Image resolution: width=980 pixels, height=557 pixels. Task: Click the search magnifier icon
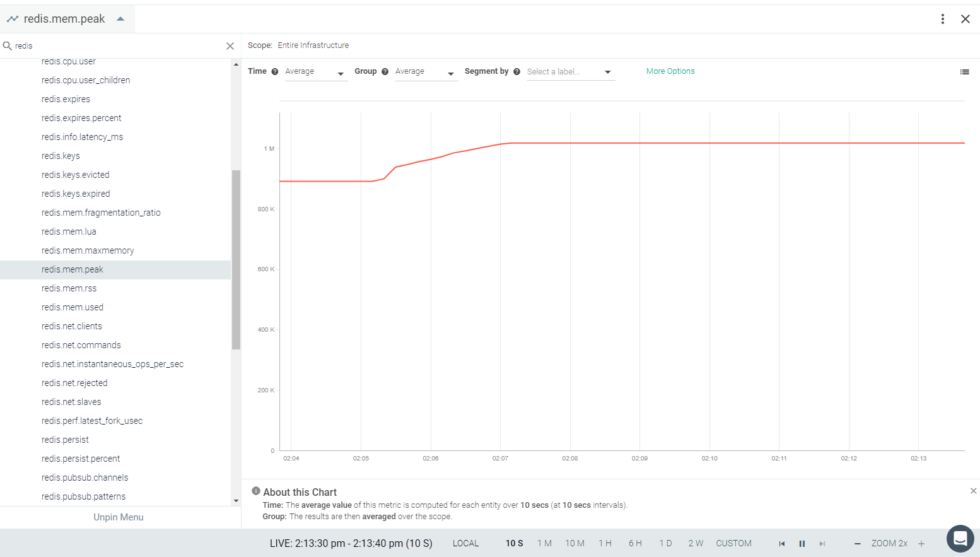click(8, 45)
